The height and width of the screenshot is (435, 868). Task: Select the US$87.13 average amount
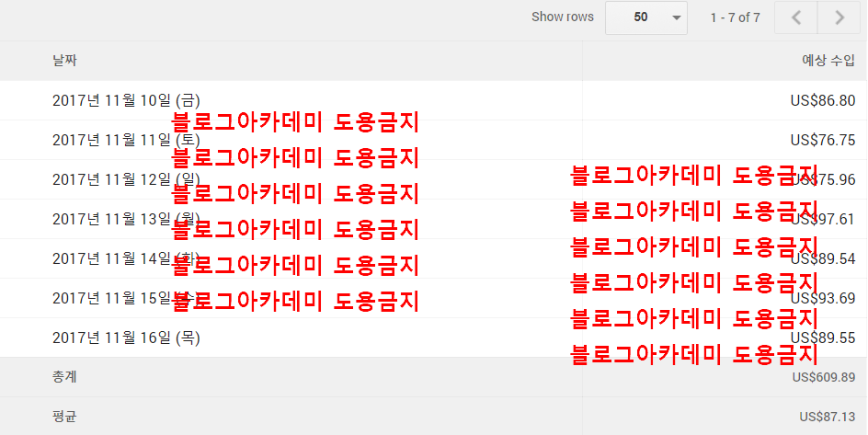tap(827, 417)
